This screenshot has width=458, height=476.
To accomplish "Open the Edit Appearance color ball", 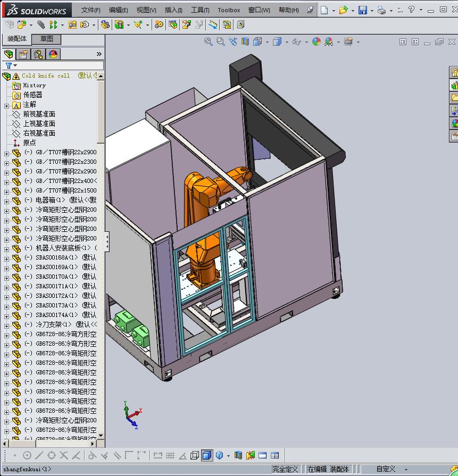I will tap(317, 41).
